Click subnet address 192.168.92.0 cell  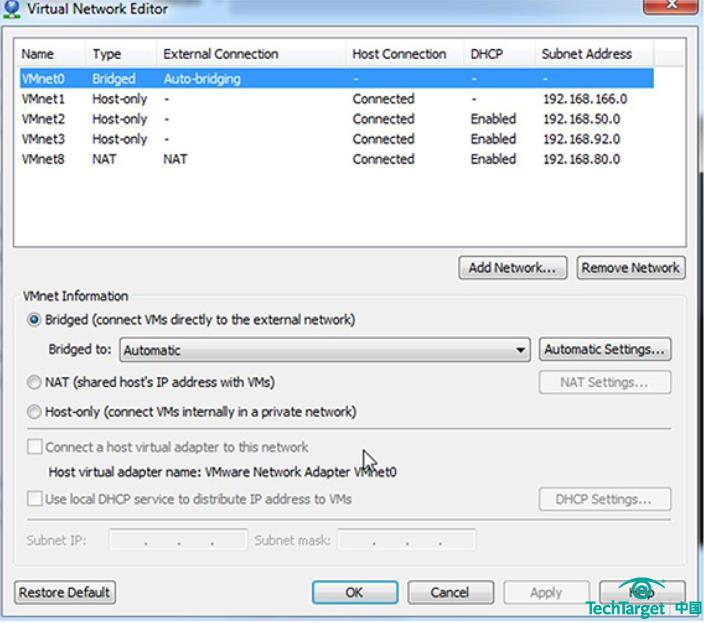pos(582,140)
